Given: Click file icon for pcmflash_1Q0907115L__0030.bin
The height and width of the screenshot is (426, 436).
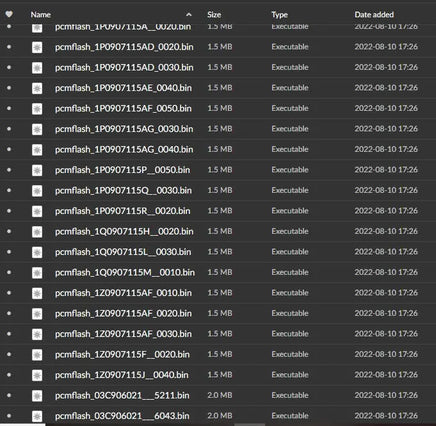Looking at the screenshot, I should (37, 252).
